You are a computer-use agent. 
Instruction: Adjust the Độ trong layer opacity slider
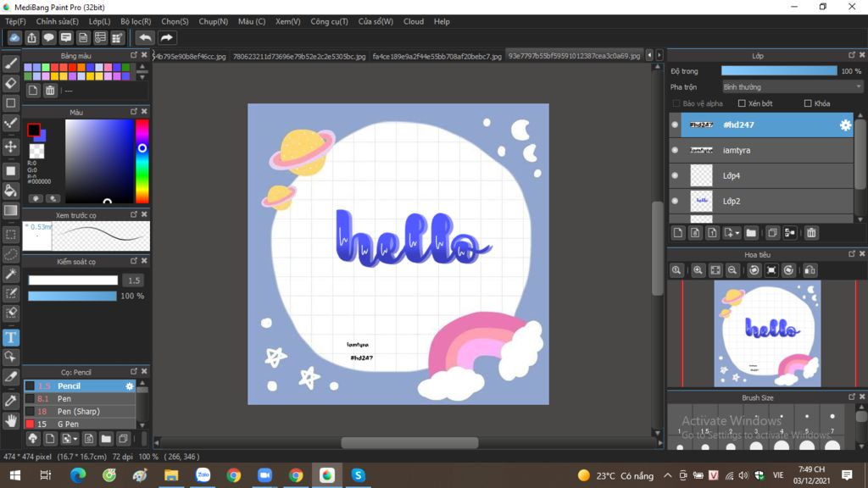click(x=779, y=71)
